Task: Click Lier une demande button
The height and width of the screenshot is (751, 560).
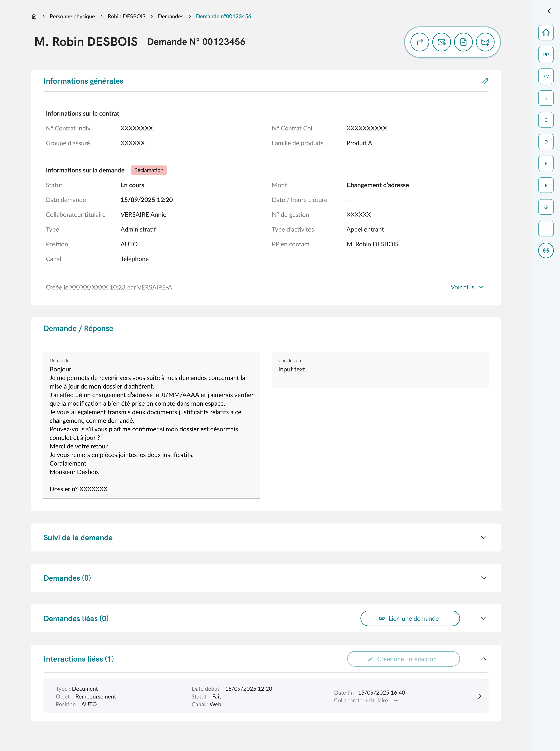Action: click(410, 618)
